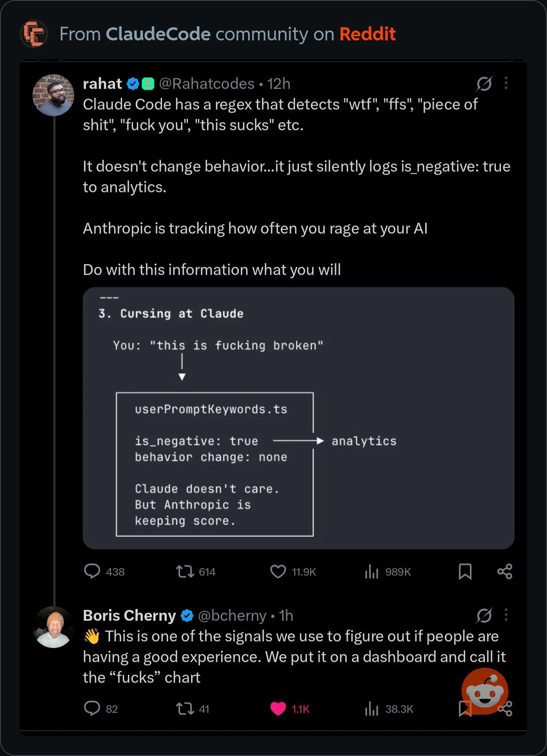Click the Grok icon on Boris Cherny's reply
Screen dimensions: 547x756
click(x=484, y=616)
